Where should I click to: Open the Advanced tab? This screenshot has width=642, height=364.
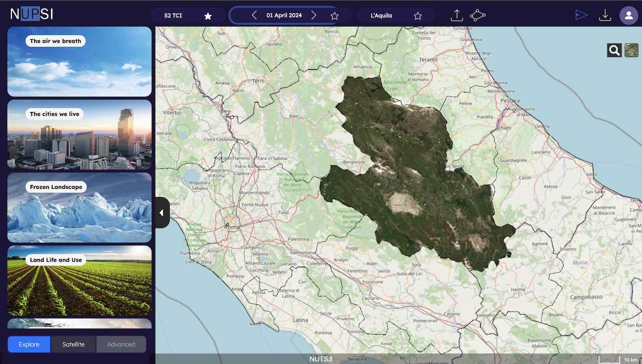click(121, 344)
